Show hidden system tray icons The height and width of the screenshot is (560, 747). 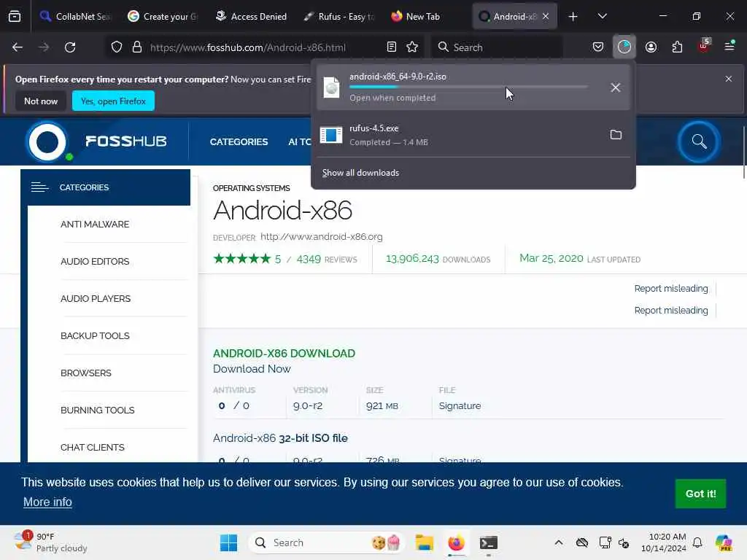click(559, 542)
